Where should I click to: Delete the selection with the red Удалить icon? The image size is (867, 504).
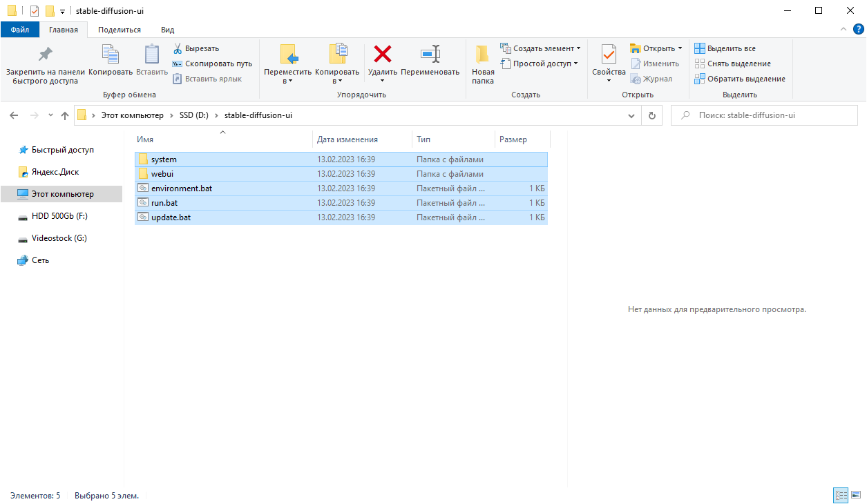pos(382,54)
